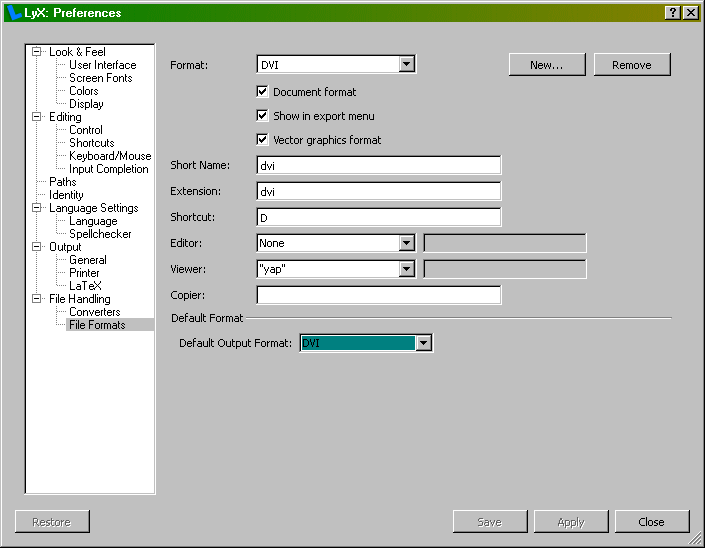
Task: Select the Look & Feel category label
Action: pyautogui.click(x=77, y=52)
